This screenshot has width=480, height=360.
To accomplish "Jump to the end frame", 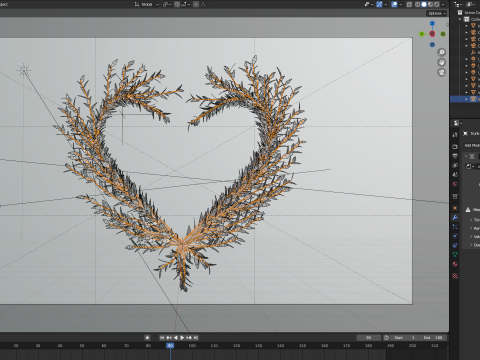I will coord(196,338).
